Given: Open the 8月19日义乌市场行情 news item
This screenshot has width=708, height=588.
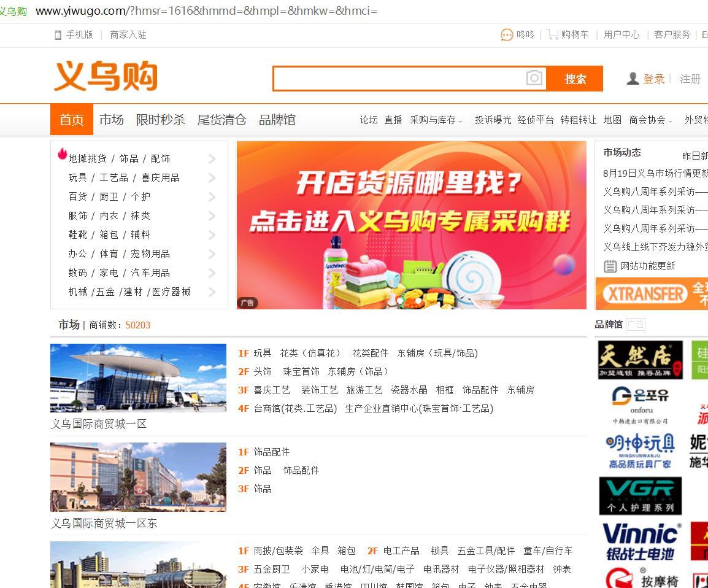Looking at the screenshot, I should [655, 174].
